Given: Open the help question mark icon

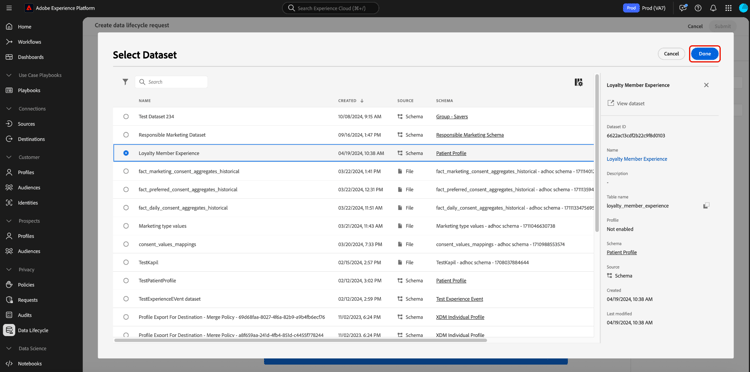Looking at the screenshot, I should pyautogui.click(x=698, y=8).
